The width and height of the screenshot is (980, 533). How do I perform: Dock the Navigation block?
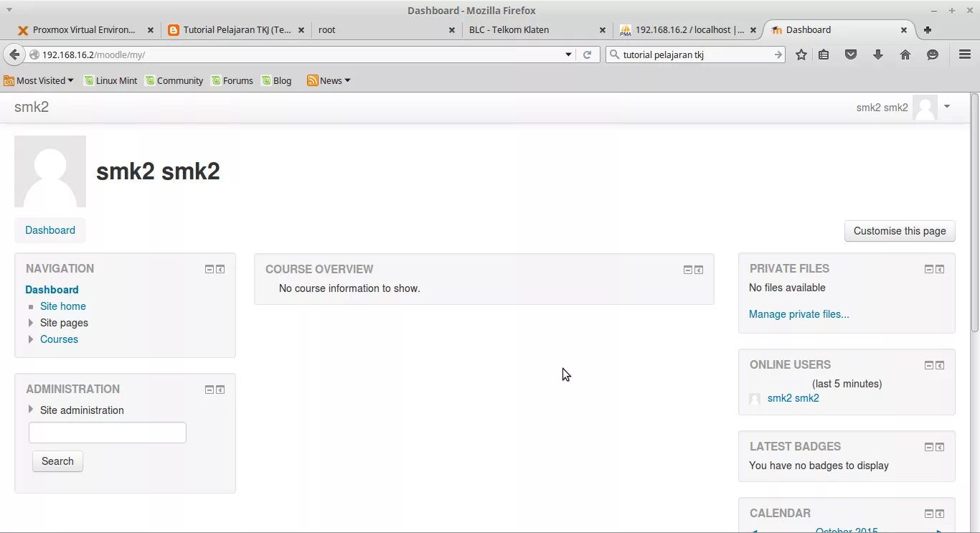pos(220,270)
